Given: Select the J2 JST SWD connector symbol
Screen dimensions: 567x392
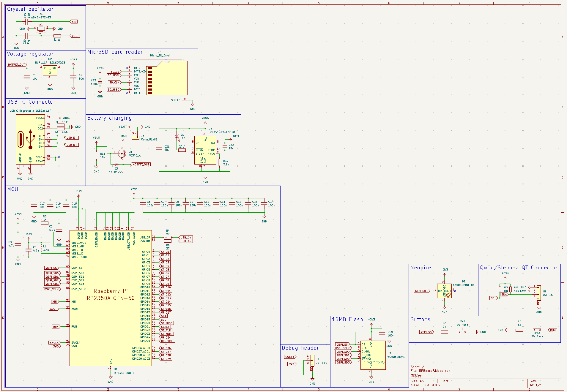Looking at the screenshot, I should (312, 361).
